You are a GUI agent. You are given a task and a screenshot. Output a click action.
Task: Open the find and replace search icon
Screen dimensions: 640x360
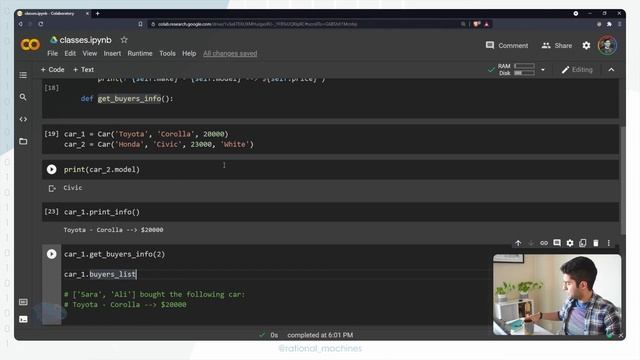pyautogui.click(x=23, y=97)
